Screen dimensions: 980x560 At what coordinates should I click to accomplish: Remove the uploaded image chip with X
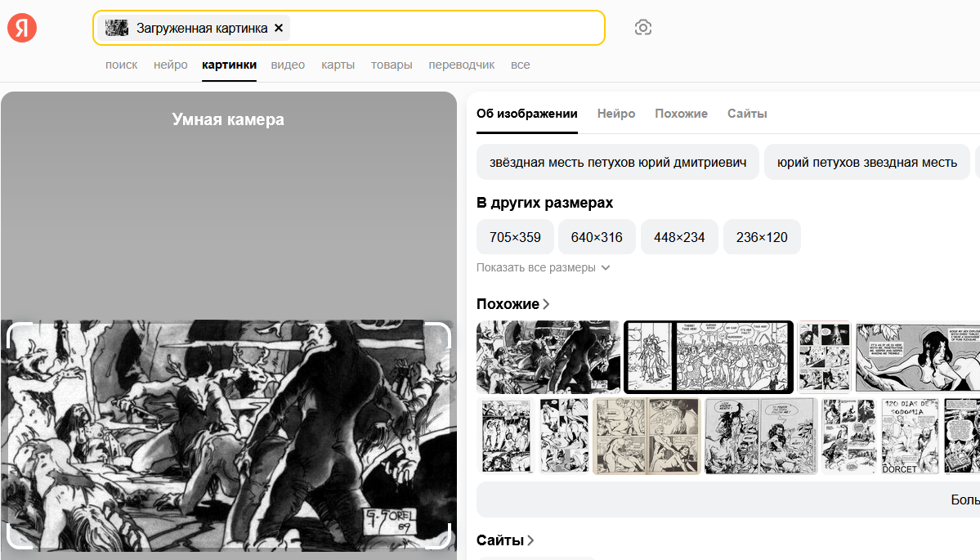279,28
